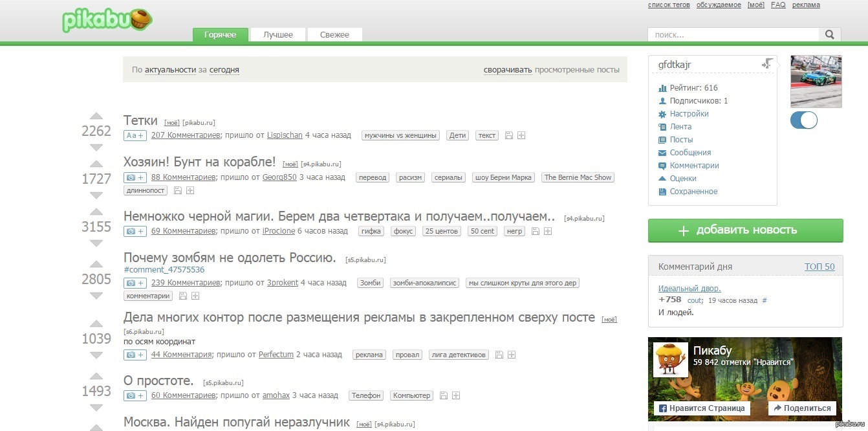
Task: Click plus icon after "текст" tag
Action: click(521, 136)
